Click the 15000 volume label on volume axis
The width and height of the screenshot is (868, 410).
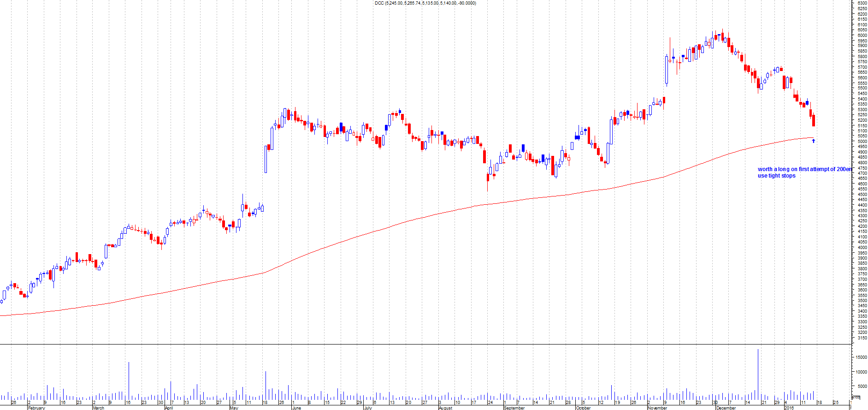click(x=861, y=357)
